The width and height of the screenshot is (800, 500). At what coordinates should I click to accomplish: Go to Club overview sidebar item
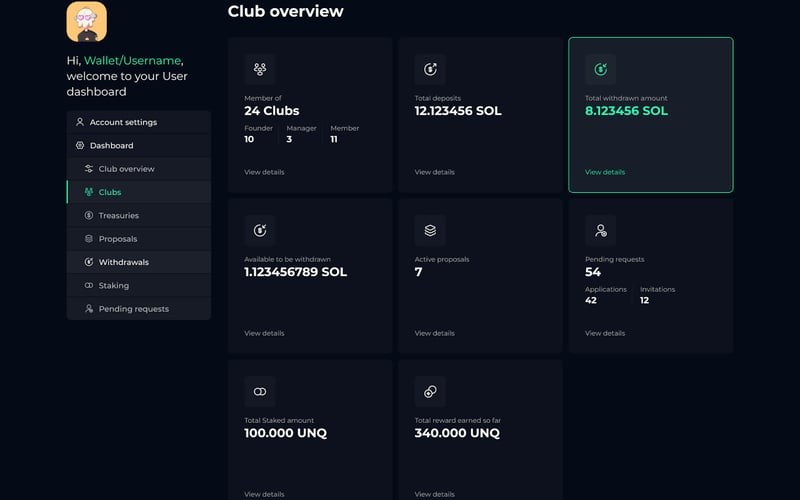(x=139, y=169)
